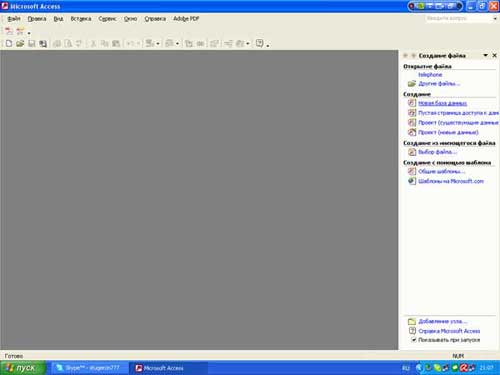Click the Copy toolbar icon

105,43
